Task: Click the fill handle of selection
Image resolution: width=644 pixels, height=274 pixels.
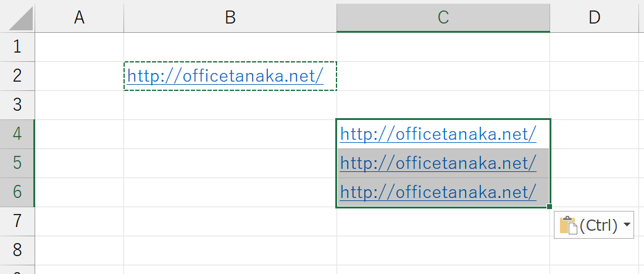Action: click(550, 207)
